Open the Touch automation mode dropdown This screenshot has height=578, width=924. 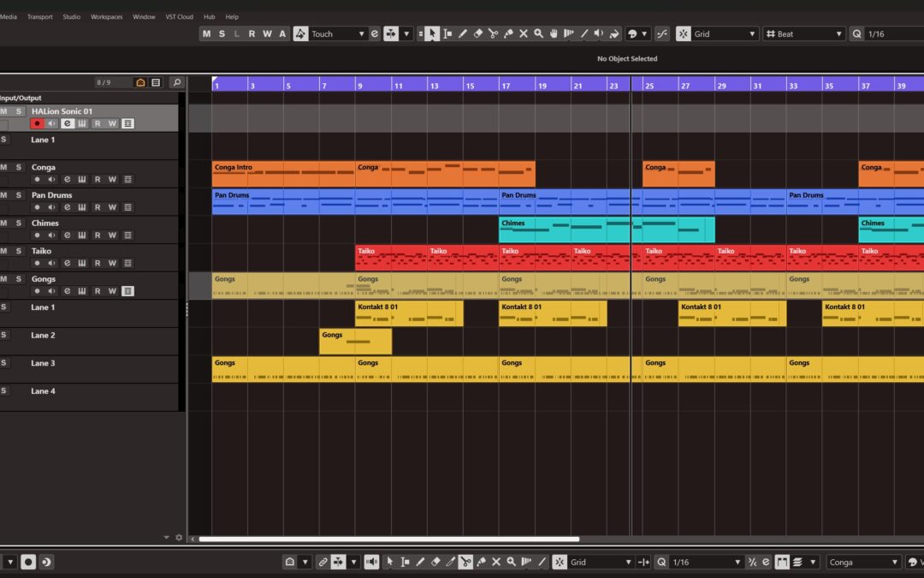[x=337, y=34]
